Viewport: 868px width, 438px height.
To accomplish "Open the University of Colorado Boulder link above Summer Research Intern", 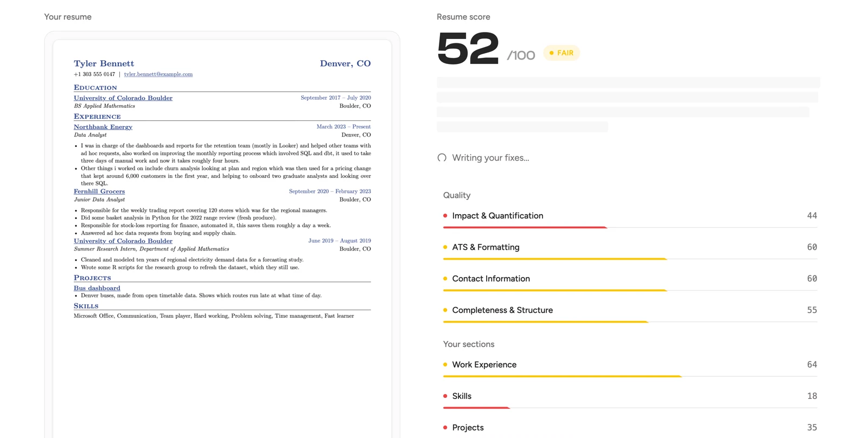I will pyautogui.click(x=123, y=241).
